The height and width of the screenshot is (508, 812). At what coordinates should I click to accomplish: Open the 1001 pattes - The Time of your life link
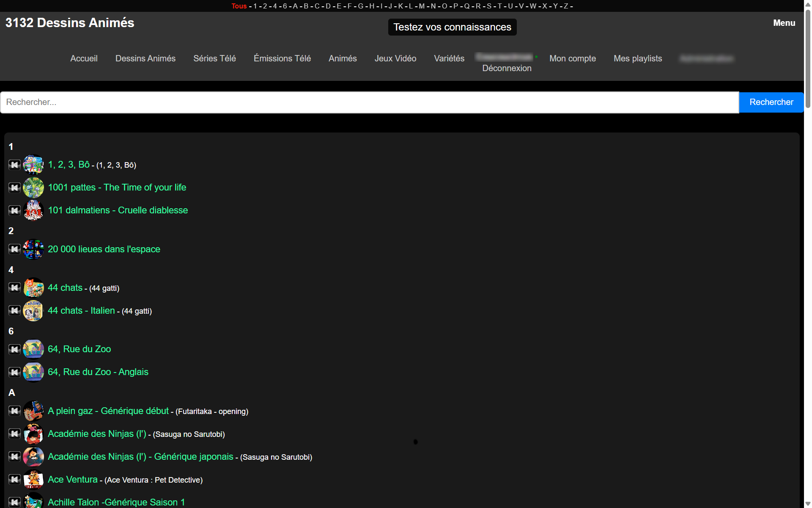(117, 188)
